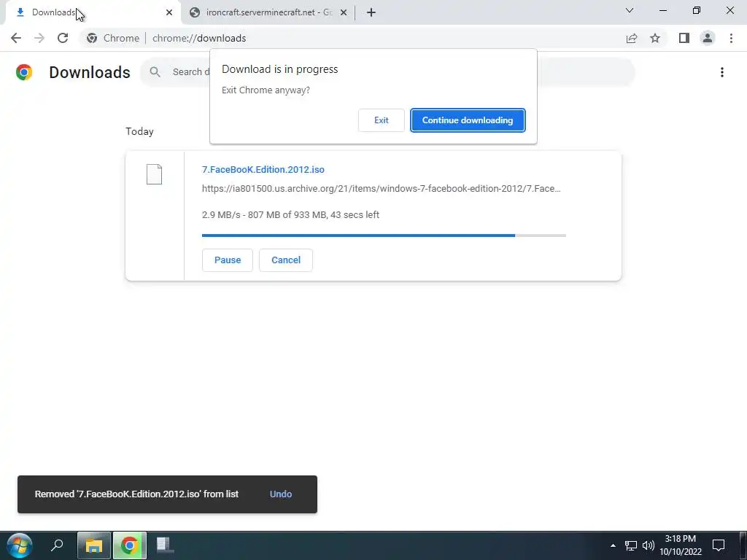Close the ironcraft.serverminecraft.net tab

344,12
